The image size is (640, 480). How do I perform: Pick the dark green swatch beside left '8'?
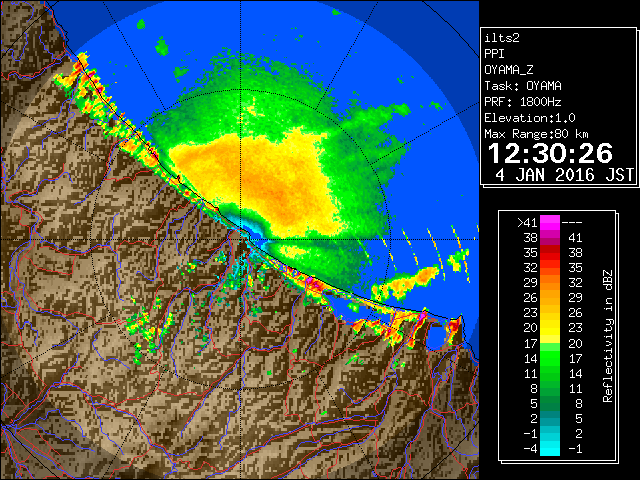tap(550, 388)
